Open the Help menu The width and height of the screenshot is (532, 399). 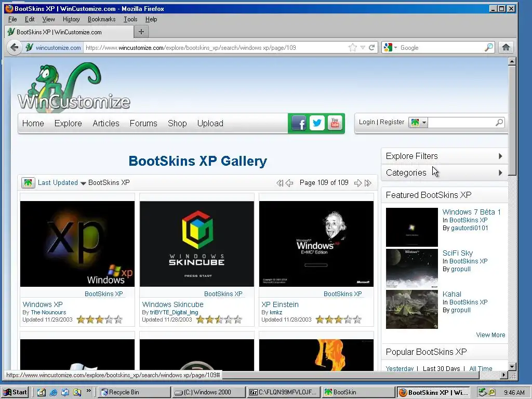(151, 19)
